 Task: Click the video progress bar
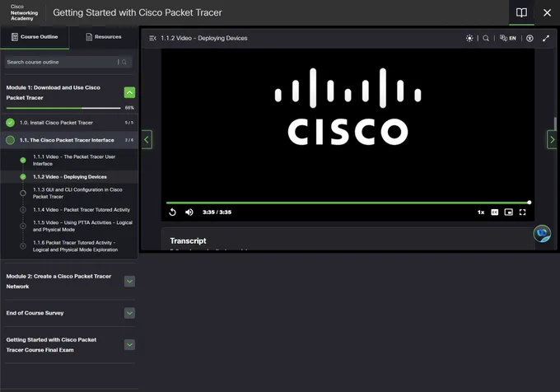click(348, 203)
